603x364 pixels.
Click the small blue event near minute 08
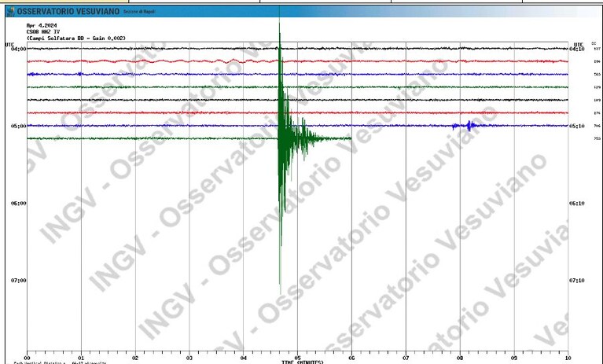tap(469, 126)
